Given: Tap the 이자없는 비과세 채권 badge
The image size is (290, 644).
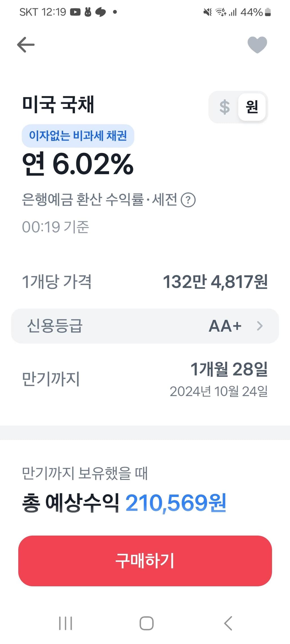Looking at the screenshot, I should (x=78, y=136).
